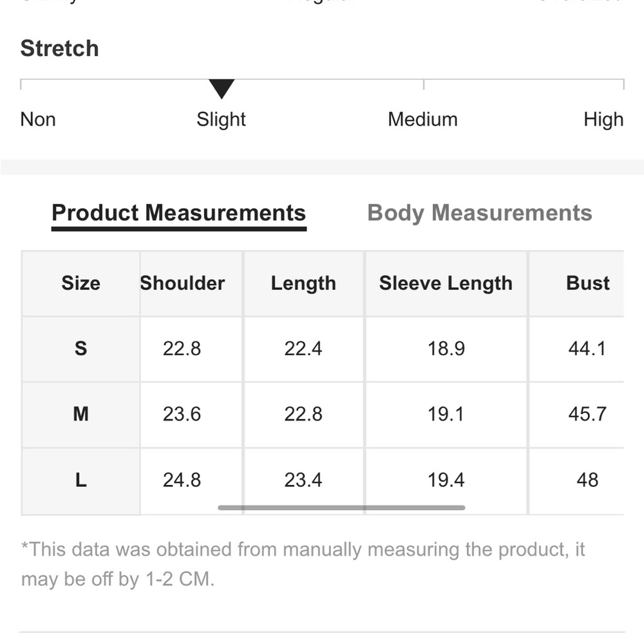The height and width of the screenshot is (644, 644).
Task: Click the Slight stretch label
Action: [221, 120]
